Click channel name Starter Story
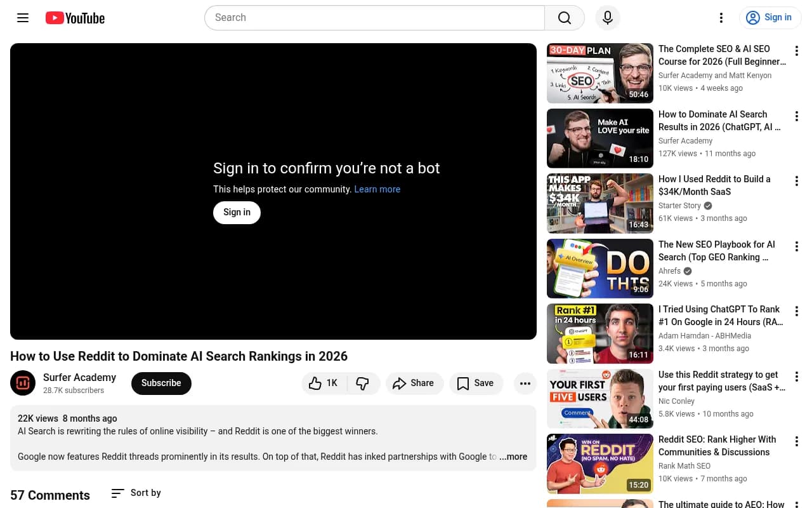Viewport: 812px width, 508px height. (x=679, y=206)
